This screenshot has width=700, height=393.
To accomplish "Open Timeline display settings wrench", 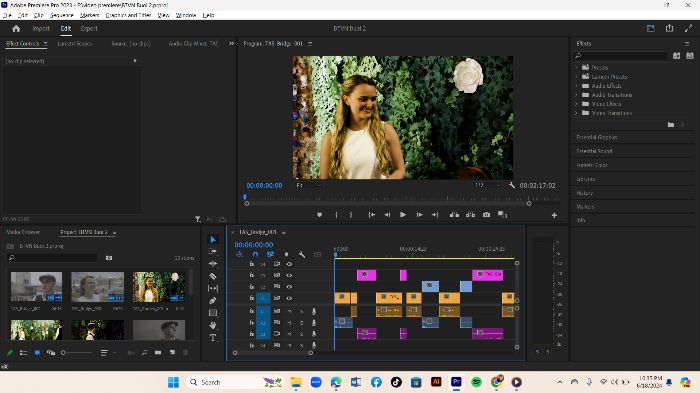I will (x=302, y=254).
